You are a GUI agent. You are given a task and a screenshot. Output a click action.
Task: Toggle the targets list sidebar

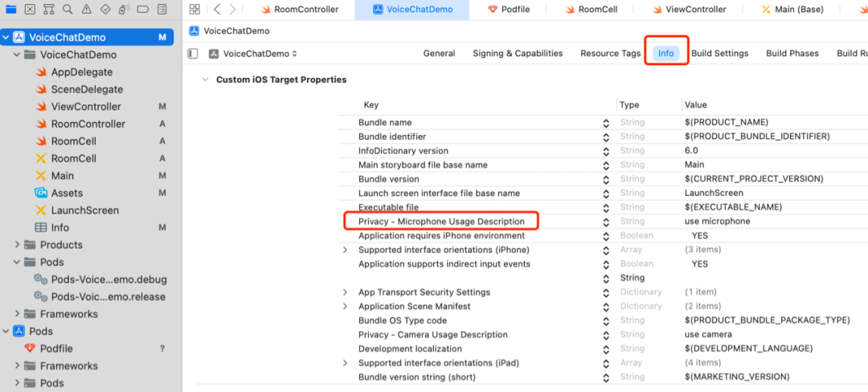click(193, 54)
